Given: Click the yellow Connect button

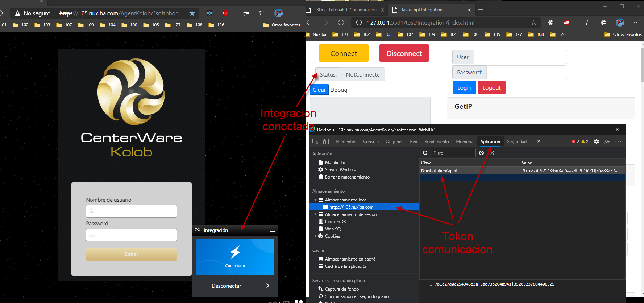Looking at the screenshot, I should point(344,53).
